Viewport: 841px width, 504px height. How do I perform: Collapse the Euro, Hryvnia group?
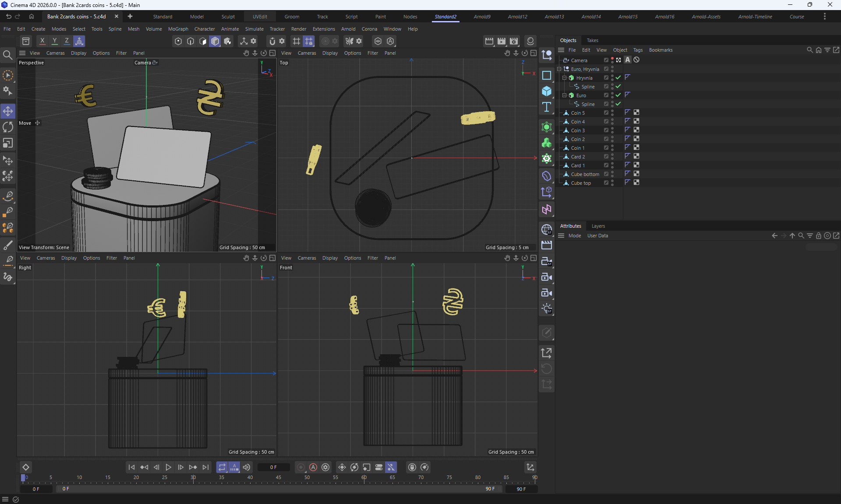click(559, 69)
